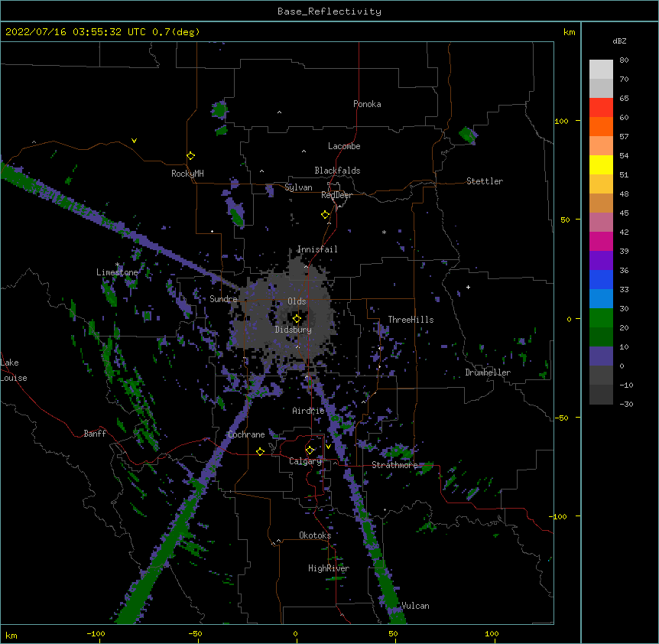Click the Banff label
This screenshot has height=644, width=659.
95,434
